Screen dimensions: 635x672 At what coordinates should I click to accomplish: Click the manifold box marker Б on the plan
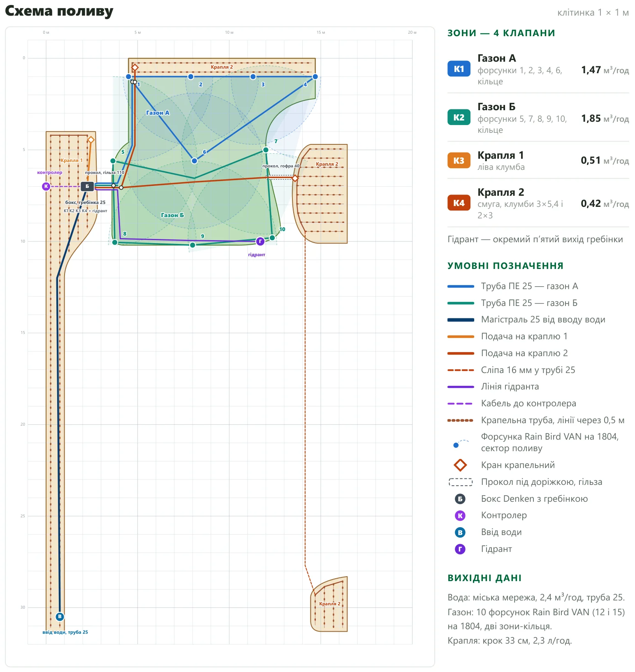[87, 186]
